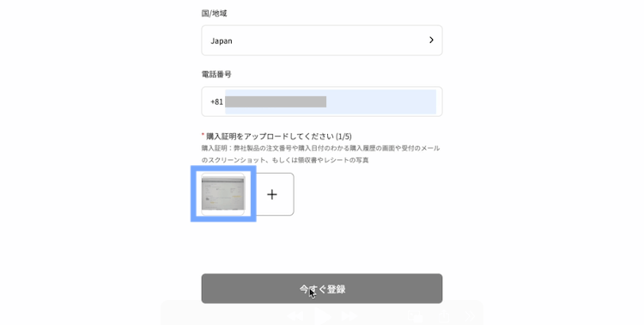Click the fast-forward icon in the player bar

(349, 316)
